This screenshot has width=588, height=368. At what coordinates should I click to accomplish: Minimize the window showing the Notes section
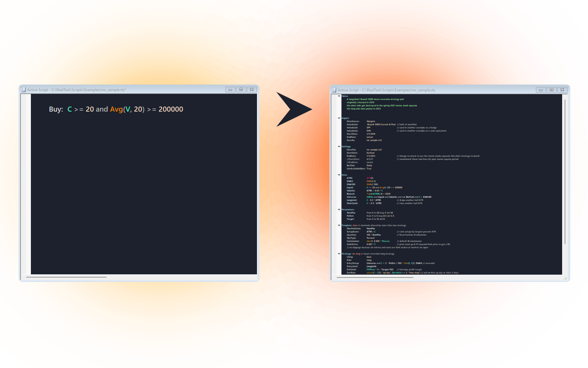541,90
